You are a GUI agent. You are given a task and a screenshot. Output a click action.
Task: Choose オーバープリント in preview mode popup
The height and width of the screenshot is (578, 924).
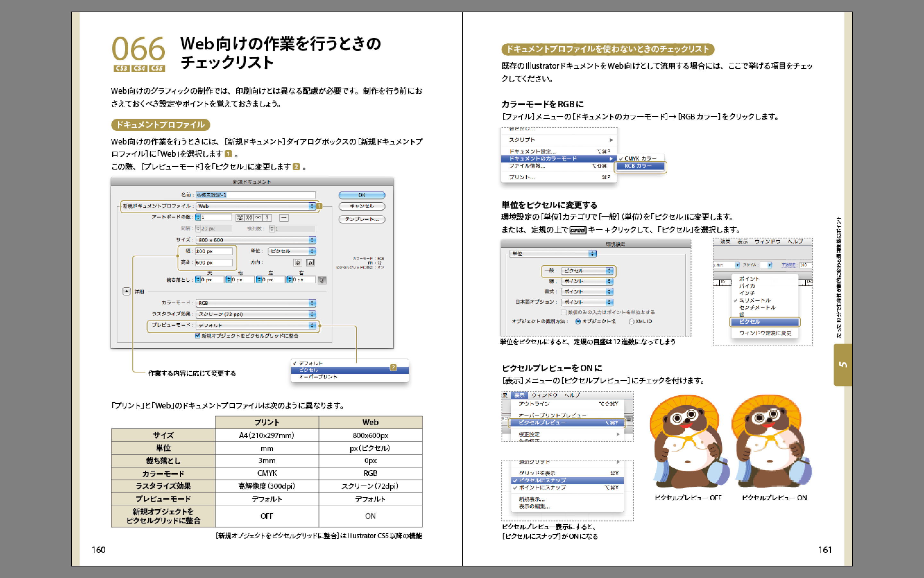[x=349, y=377]
